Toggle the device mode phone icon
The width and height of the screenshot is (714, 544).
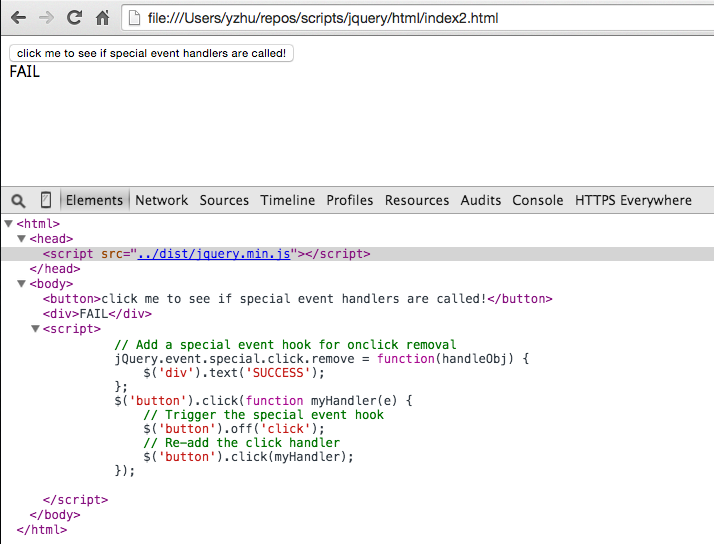[46, 200]
